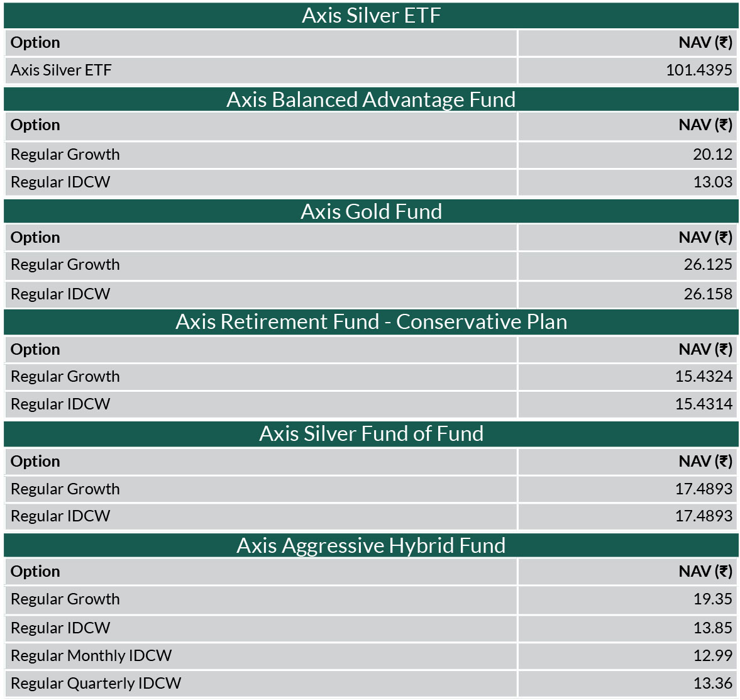
Task: Click 'NAV (₹)' heading under Axis Balanced Advantage Fund
Action: point(705,125)
